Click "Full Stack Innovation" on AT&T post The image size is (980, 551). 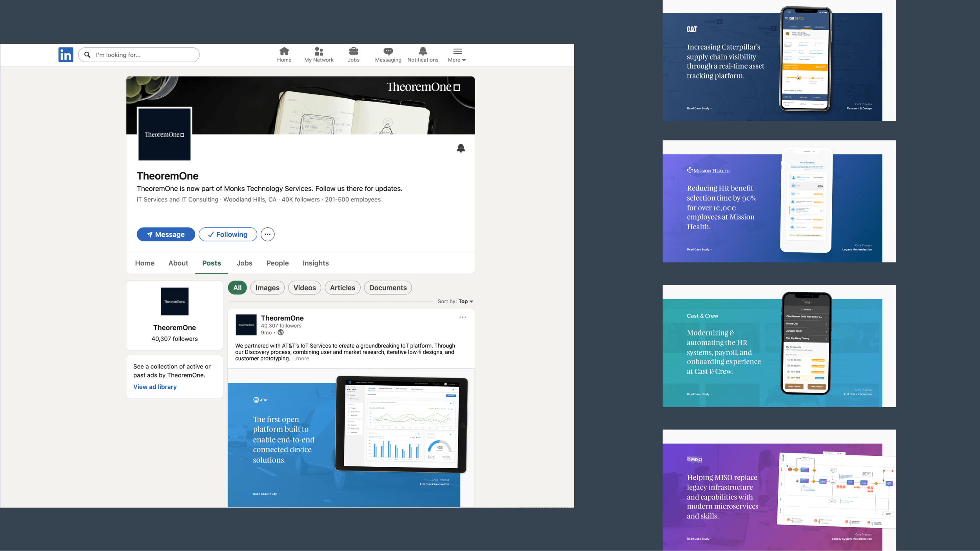tap(434, 484)
